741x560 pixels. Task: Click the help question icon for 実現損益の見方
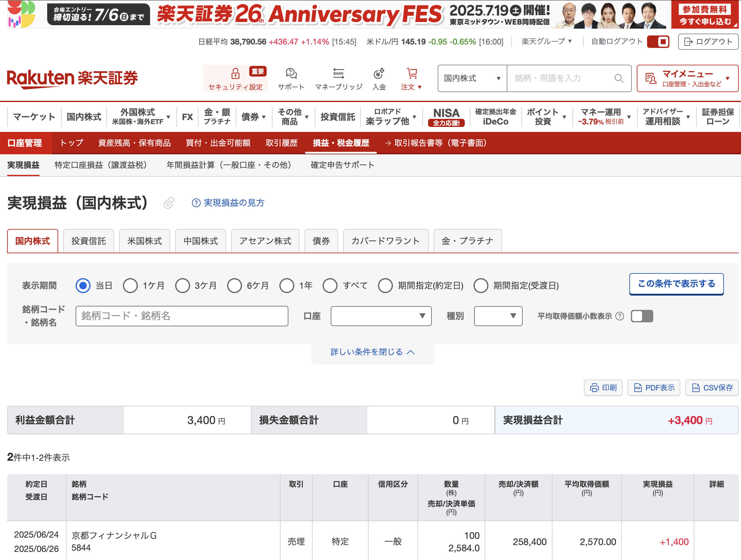click(196, 203)
